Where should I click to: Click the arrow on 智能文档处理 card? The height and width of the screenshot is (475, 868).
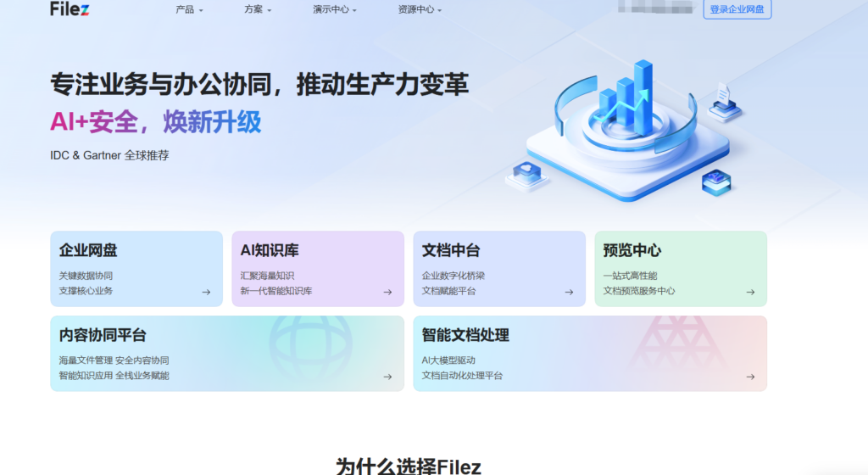point(751,377)
